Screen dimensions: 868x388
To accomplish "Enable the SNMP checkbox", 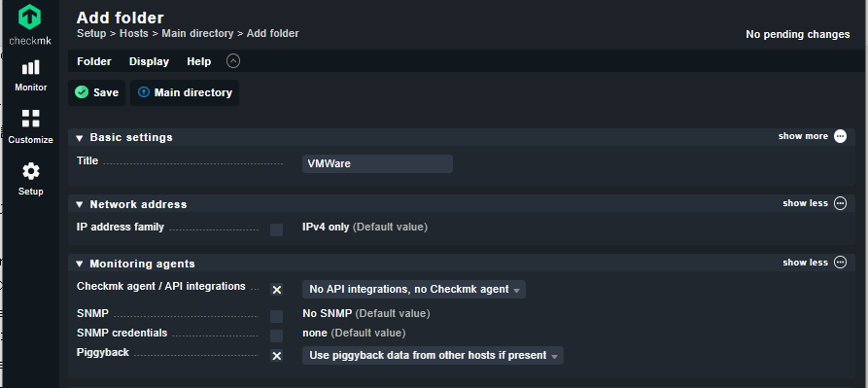I will pos(276,316).
